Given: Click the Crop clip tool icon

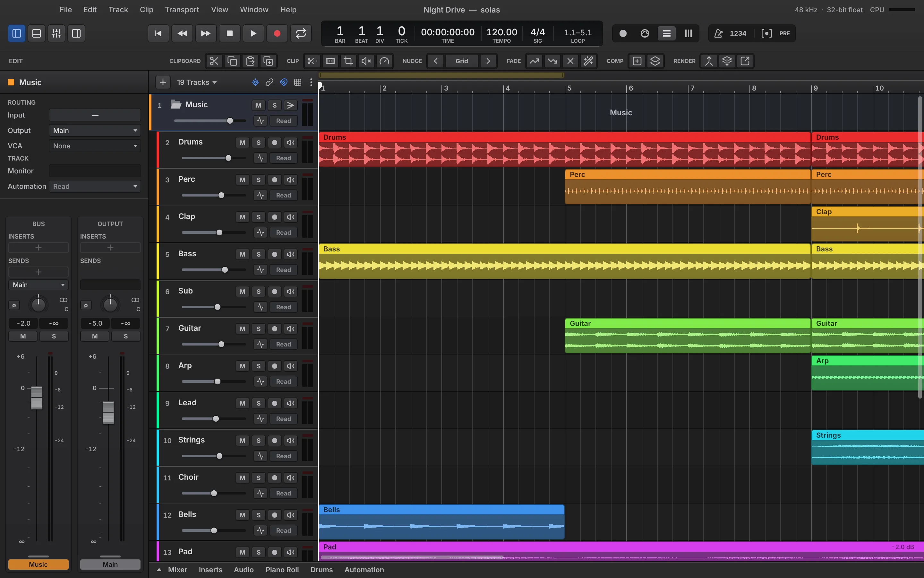Looking at the screenshot, I should [x=348, y=61].
